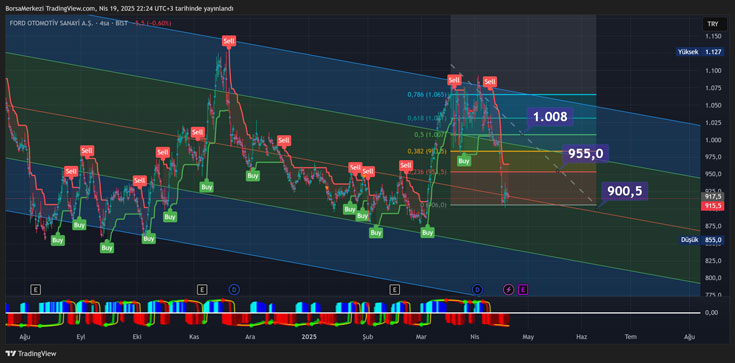Image resolution: width=735 pixels, height=363 pixels.
Task: Click the 2025 year label on time axis
Action: (x=308, y=337)
